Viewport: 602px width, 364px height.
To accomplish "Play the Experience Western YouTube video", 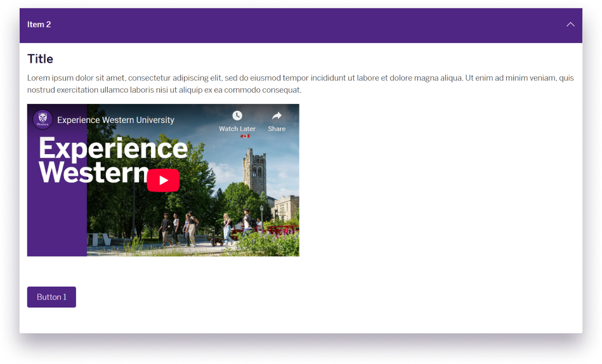I will click(163, 180).
